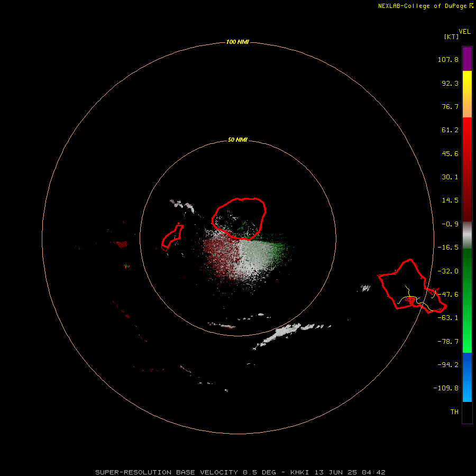Click the -47.6 velocity scale value
The height and width of the screenshot is (476, 476).
click(448, 295)
